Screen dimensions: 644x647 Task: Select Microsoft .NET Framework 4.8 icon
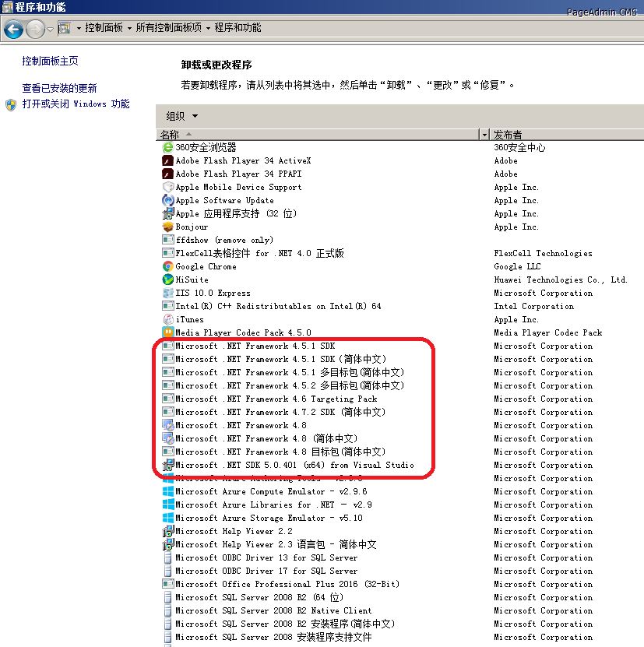pyautogui.click(x=168, y=425)
